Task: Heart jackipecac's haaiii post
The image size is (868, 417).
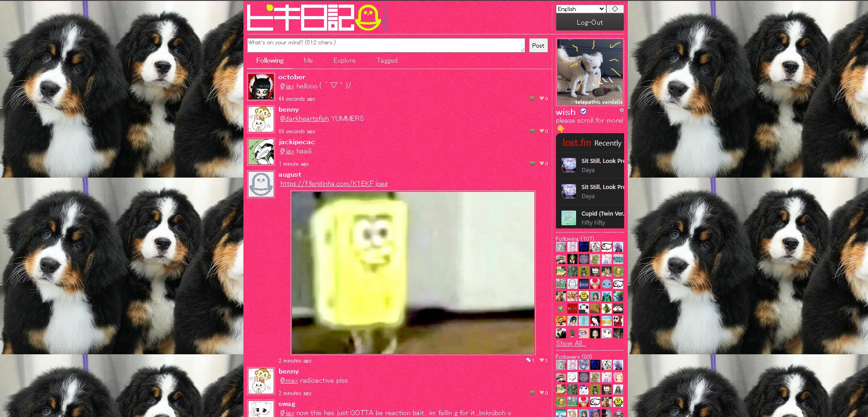Action: 542,163
